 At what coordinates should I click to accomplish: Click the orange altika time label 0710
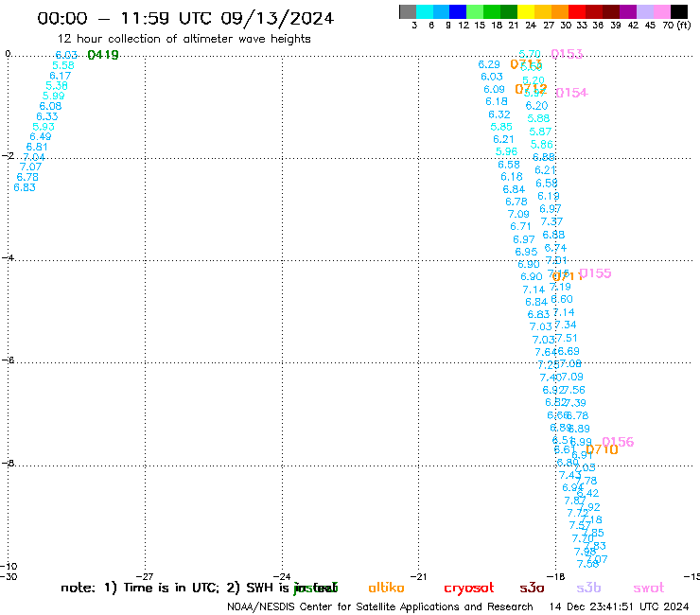pyautogui.click(x=602, y=449)
